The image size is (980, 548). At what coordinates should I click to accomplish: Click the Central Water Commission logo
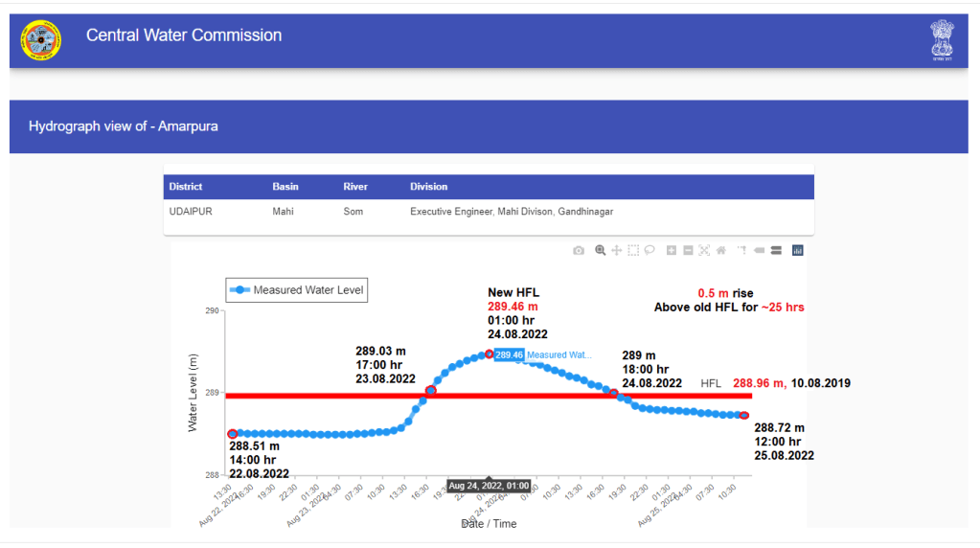point(40,39)
